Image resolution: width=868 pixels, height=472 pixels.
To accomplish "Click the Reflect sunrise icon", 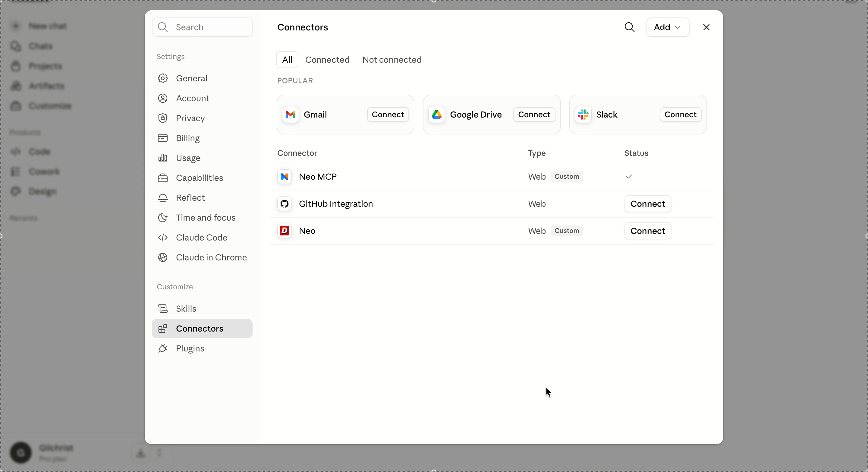I will [163, 197].
